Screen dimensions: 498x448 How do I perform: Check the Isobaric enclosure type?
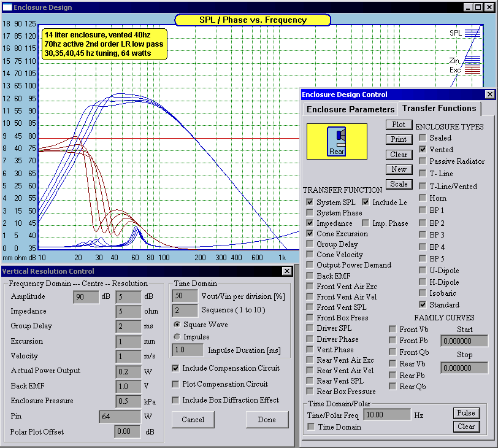point(423,293)
